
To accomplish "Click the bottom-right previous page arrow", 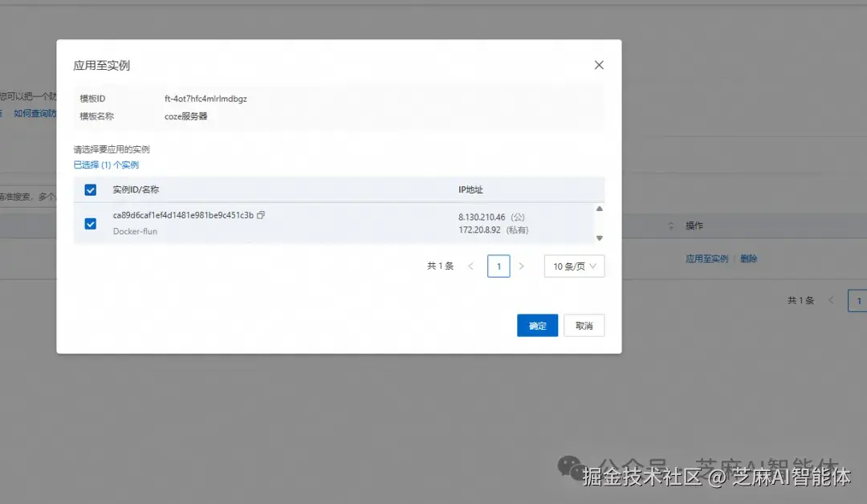I will [832, 300].
